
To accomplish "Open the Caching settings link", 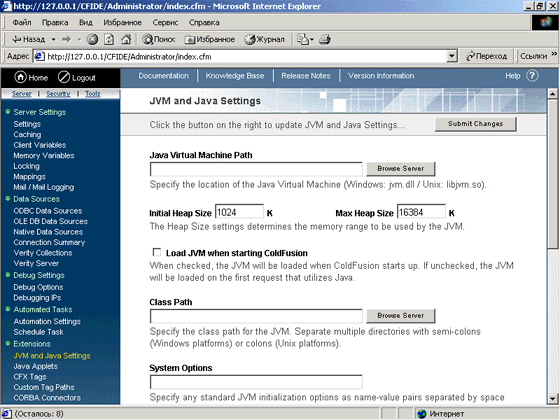I will [x=27, y=135].
